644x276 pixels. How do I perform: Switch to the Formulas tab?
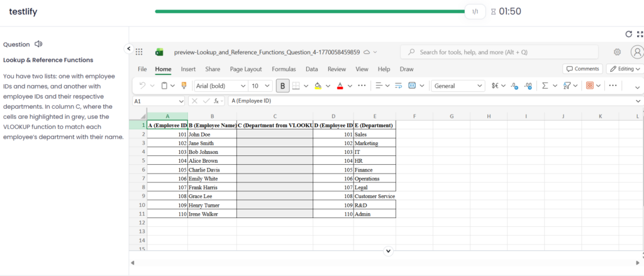[284, 69]
